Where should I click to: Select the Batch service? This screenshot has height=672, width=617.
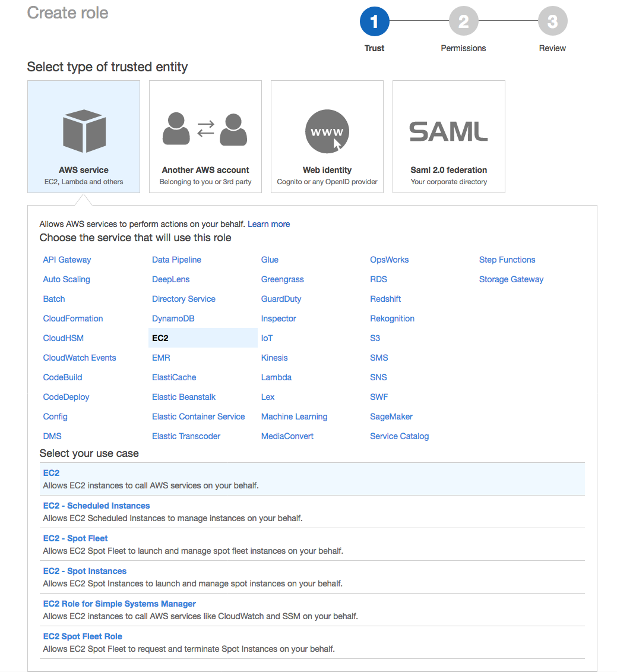click(54, 299)
